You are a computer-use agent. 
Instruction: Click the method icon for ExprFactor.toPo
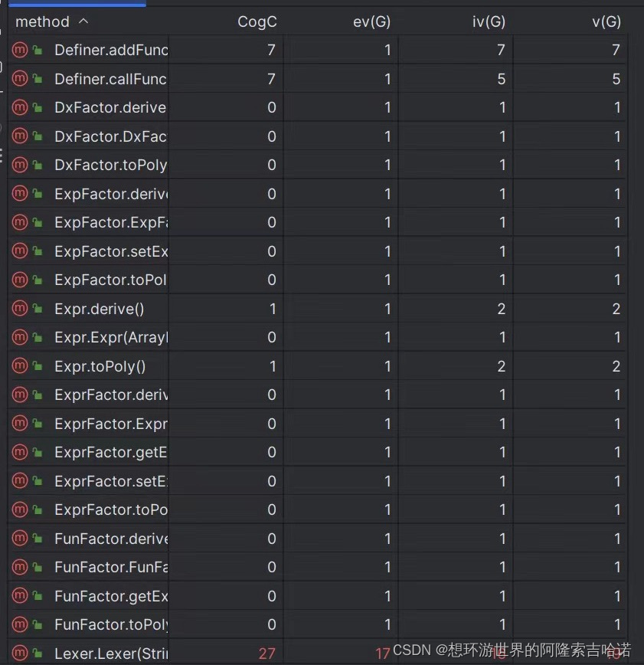tap(19, 509)
